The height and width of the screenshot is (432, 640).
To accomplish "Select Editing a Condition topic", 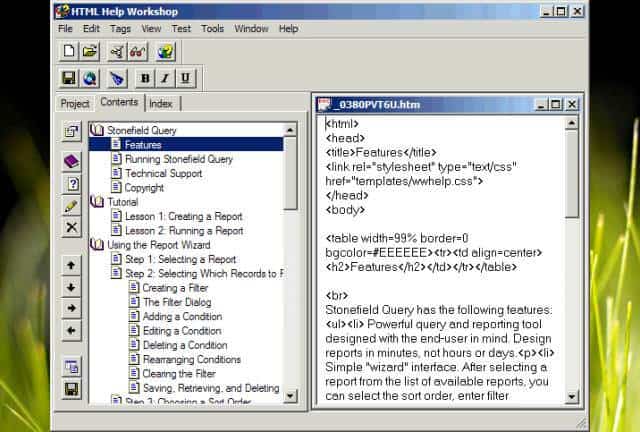I will click(182, 331).
